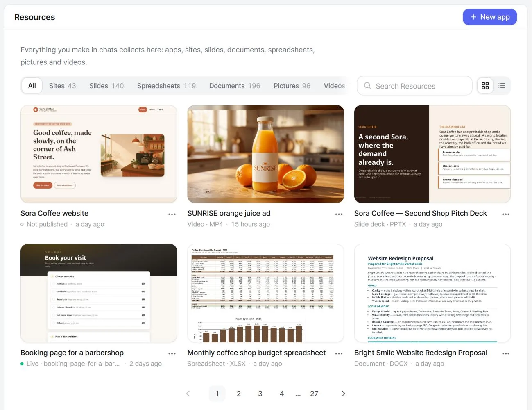This screenshot has height=410, width=532.
Task: Click the Resources heading
Action: (34, 17)
